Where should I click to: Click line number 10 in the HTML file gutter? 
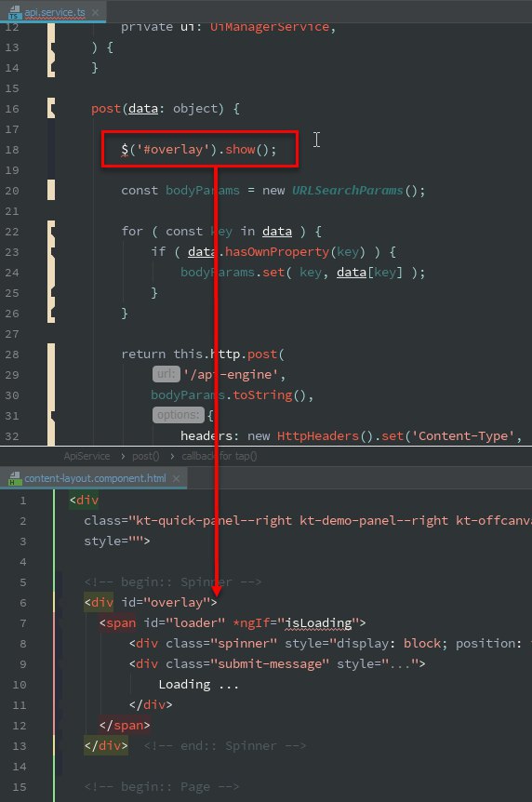pyautogui.click(x=20, y=685)
